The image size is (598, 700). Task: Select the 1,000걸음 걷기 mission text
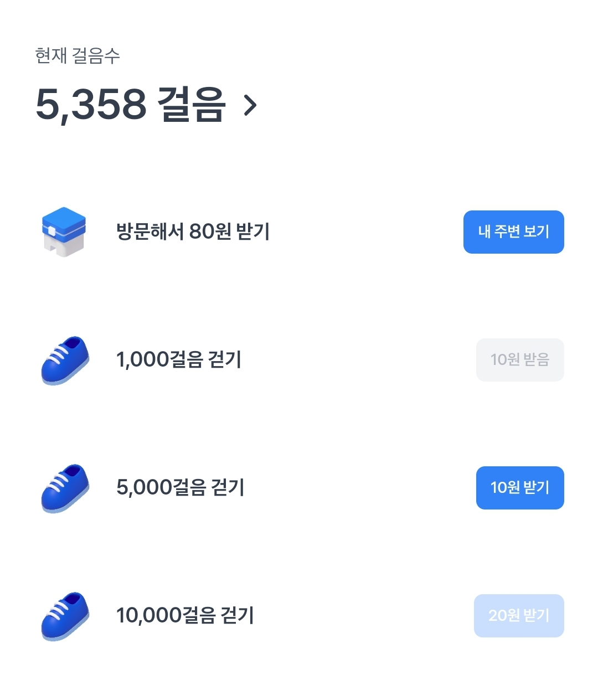pyautogui.click(x=179, y=360)
